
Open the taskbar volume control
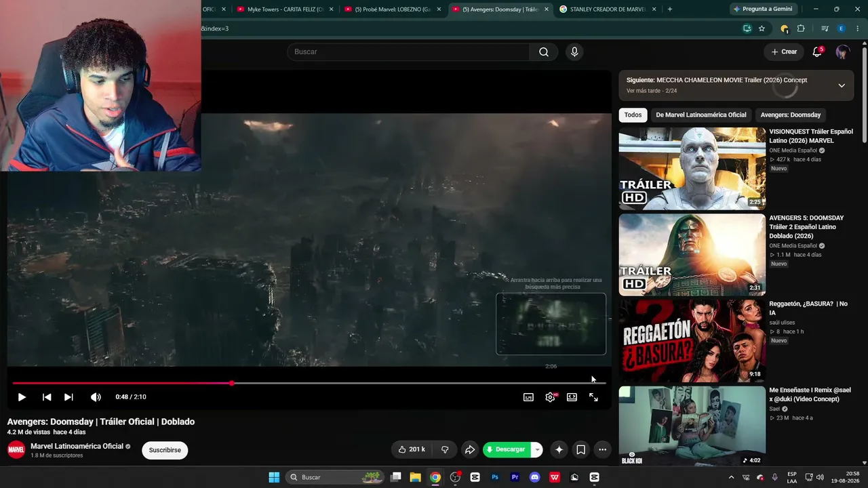click(x=820, y=477)
